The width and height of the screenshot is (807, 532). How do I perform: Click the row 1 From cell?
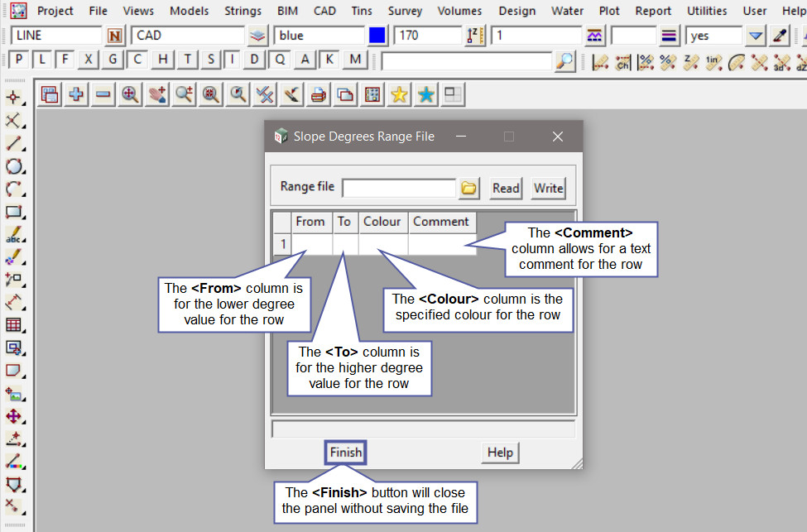click(x=312, y=244)
